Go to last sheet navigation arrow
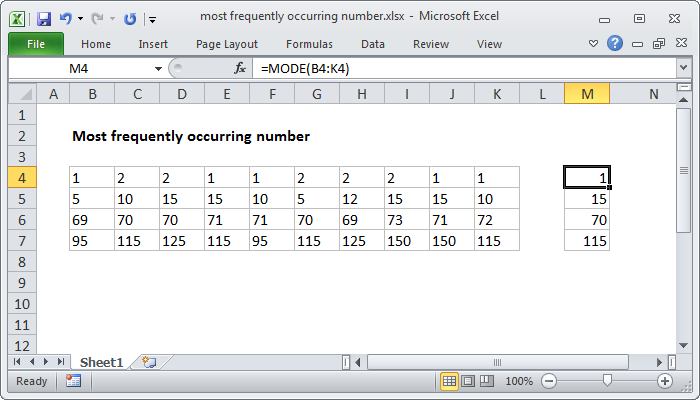The image size is (700, 400). [61, 362]
